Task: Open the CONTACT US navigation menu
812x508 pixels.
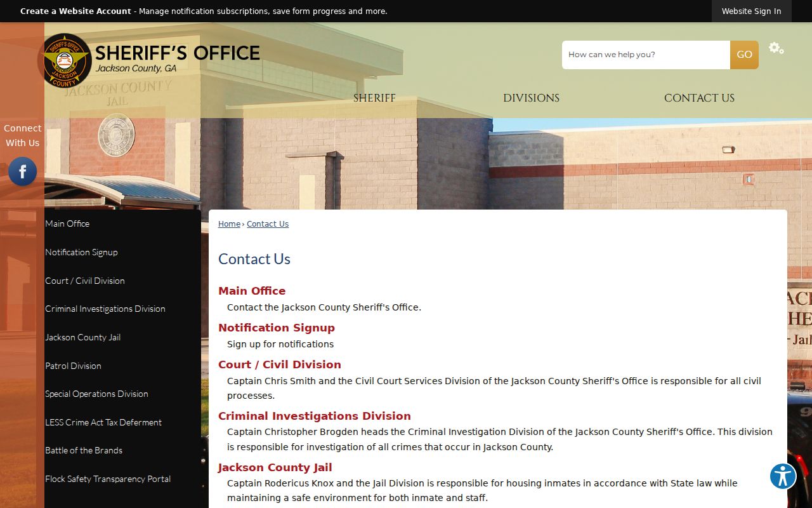Action: [x=699, y=98]
